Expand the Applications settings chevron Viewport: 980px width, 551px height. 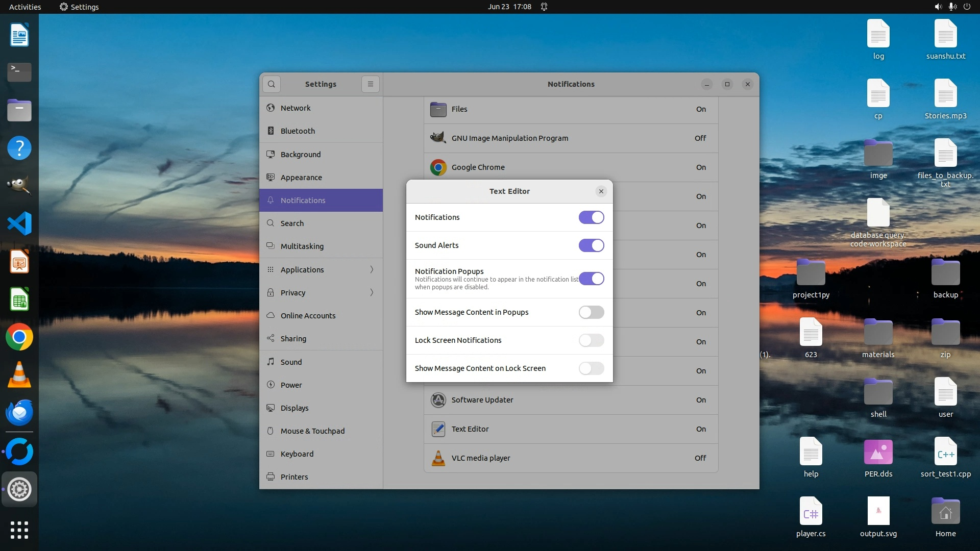click(372, 269)
